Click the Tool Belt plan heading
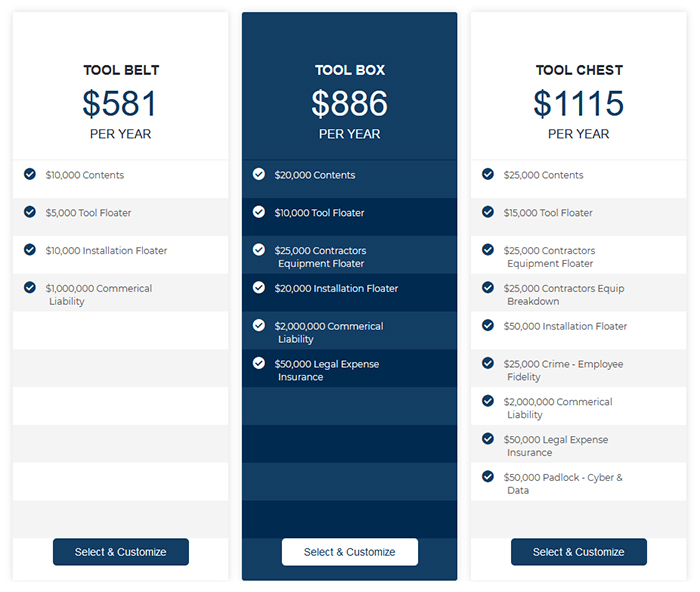700x592 pixels. click(x=121, y=70)
